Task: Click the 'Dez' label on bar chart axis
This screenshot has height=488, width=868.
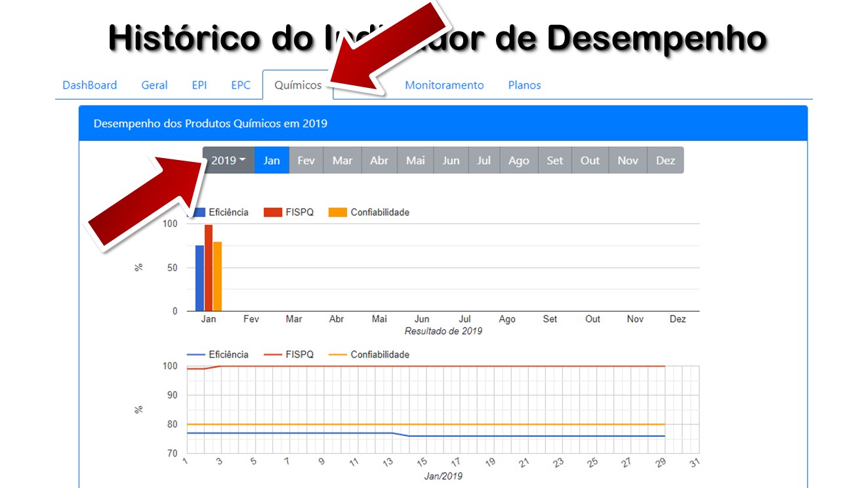Action: click(x=678, y=319)
